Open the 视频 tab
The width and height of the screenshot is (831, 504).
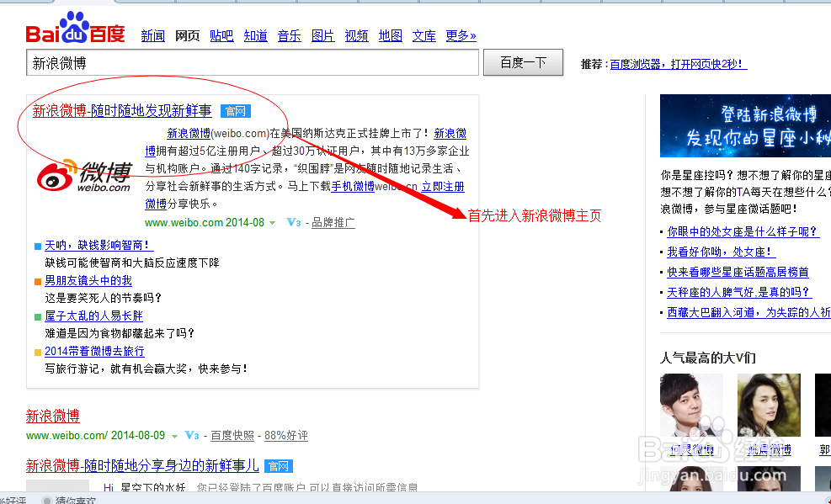357,36
